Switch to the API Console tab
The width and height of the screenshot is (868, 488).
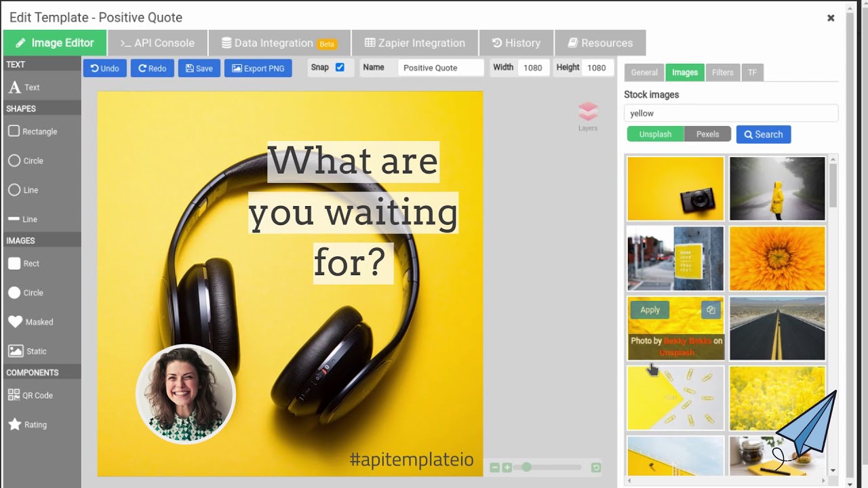157,43
